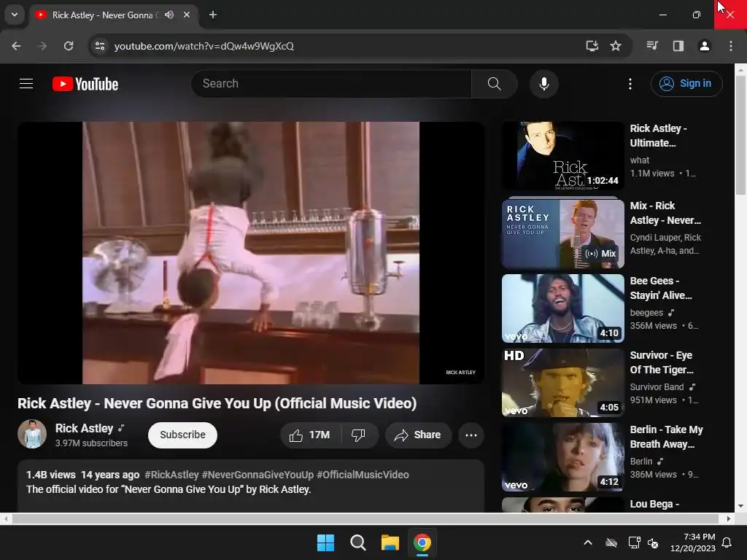
Task: Open YouTube settings three-dot menu
Action: 630,84
